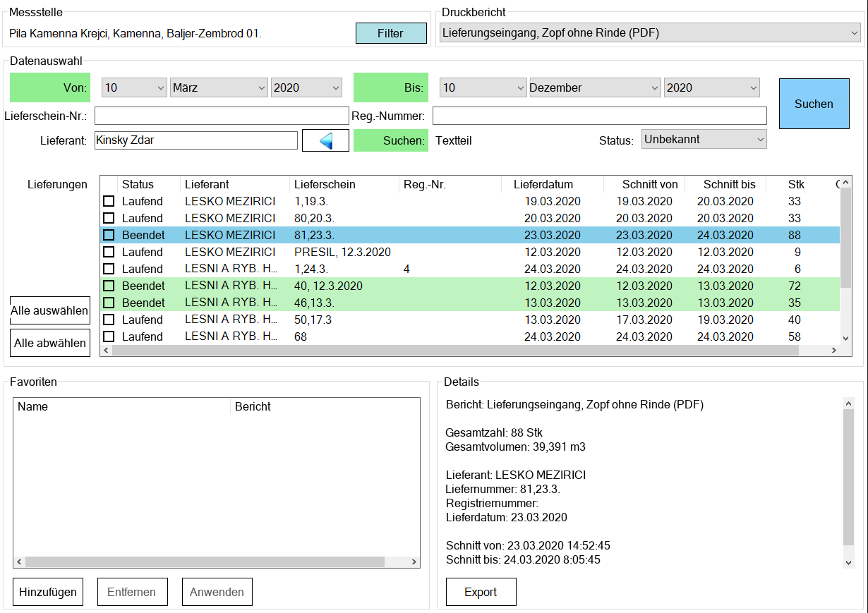This screenshot has width=868, height=613.
Task: Click the large blue Suchen button
Action: 814,104
